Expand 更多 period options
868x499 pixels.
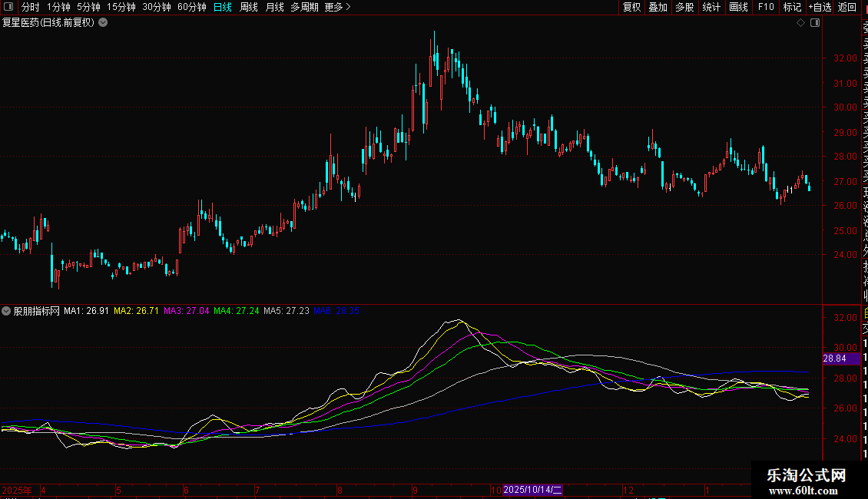point(337,7)
